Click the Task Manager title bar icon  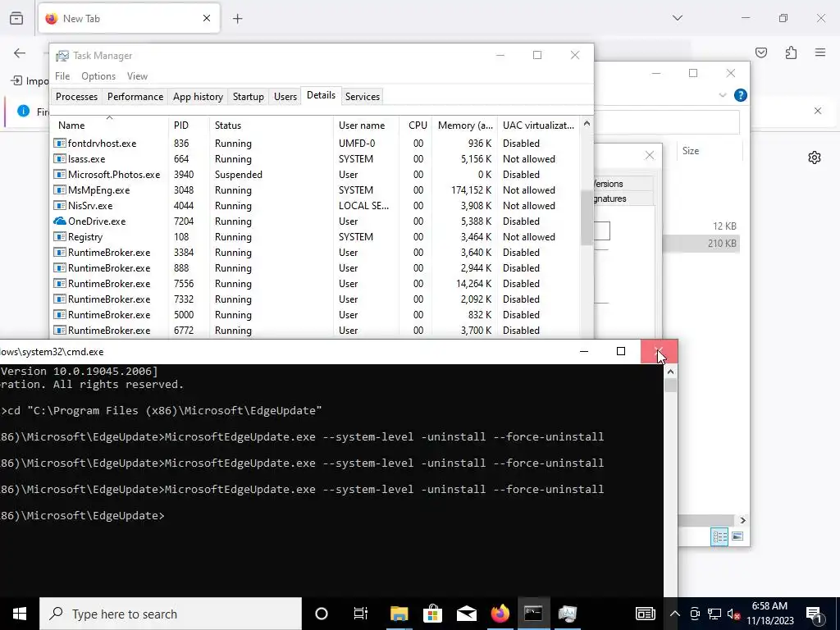point(62,56)
